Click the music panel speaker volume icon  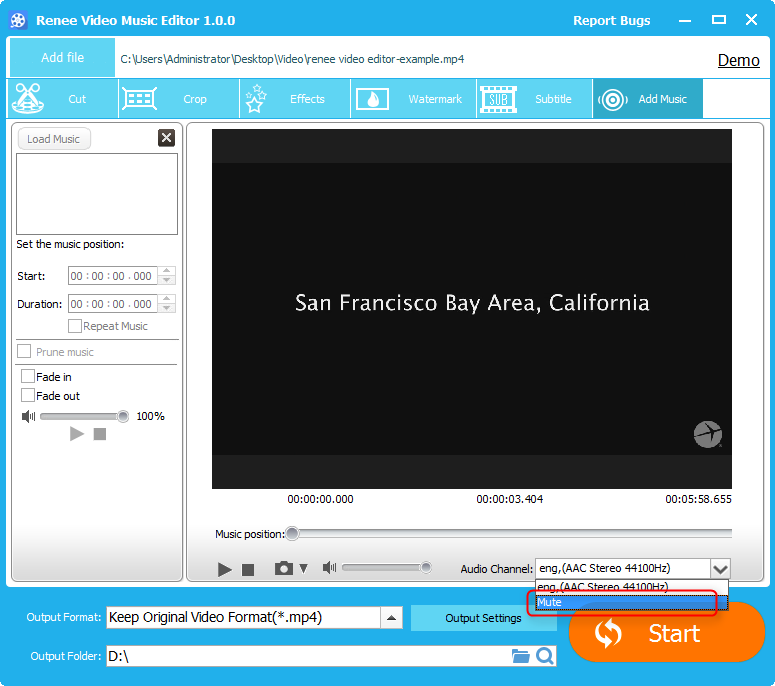(28, 416)
